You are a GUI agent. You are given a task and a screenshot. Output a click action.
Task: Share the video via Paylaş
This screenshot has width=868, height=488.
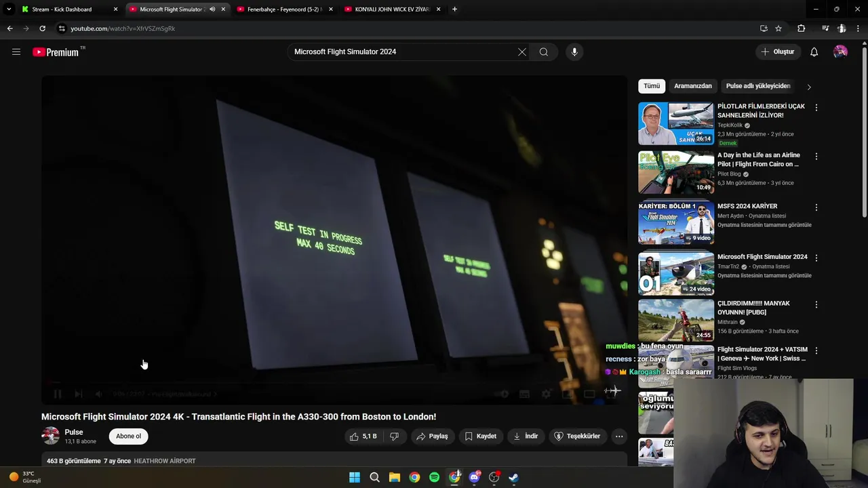coord(432,436)
